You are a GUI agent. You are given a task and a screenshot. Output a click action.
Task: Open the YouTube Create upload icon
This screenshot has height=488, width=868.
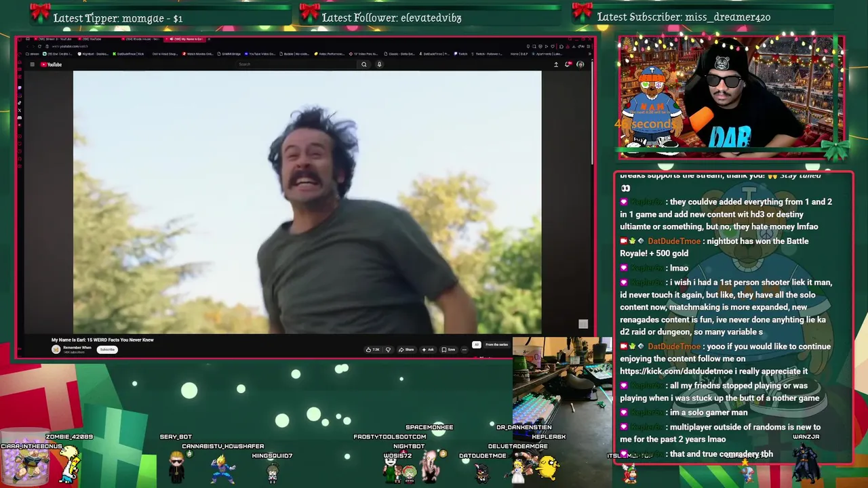(x=556, y=64)
